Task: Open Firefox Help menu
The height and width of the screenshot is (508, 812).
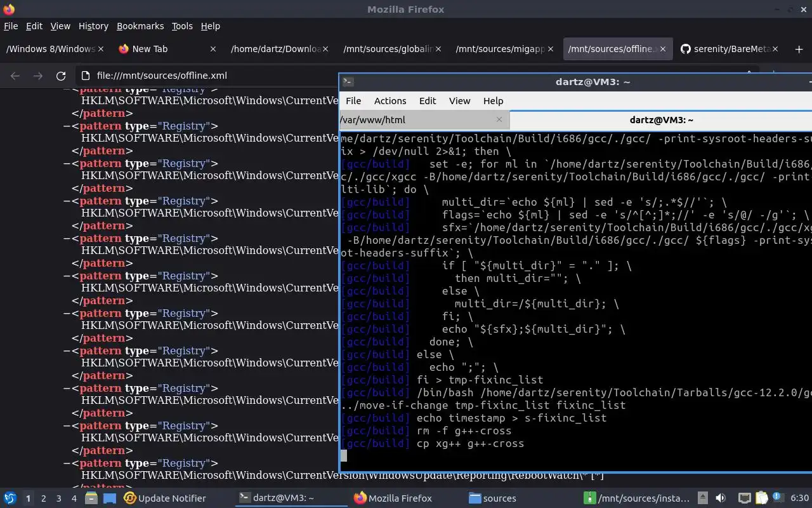Action: [211, 26]
